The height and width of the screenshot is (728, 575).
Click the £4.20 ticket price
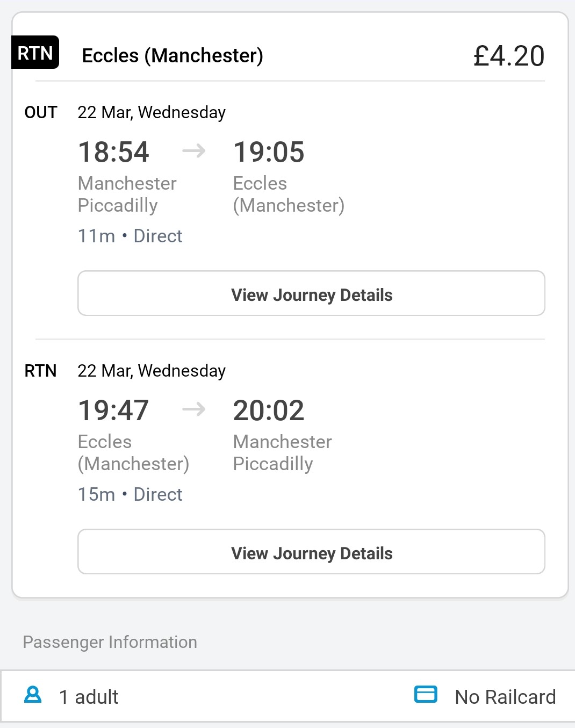tap(508, 56)
